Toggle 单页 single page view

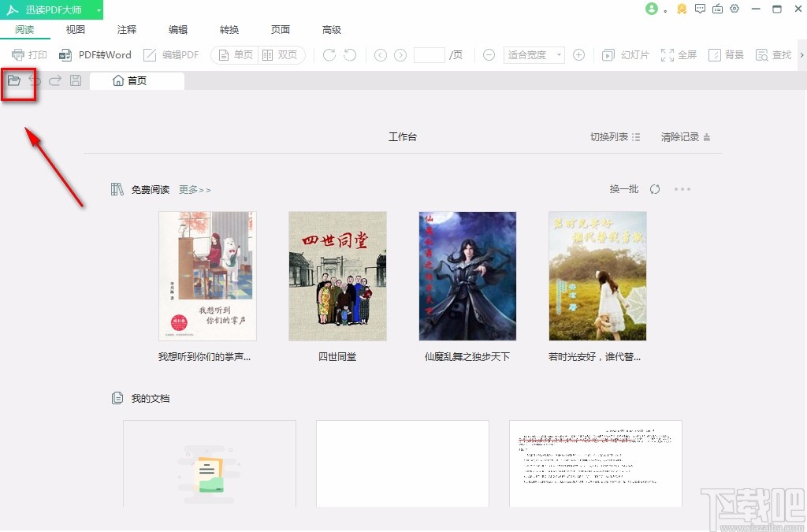[x=235, y=54]
